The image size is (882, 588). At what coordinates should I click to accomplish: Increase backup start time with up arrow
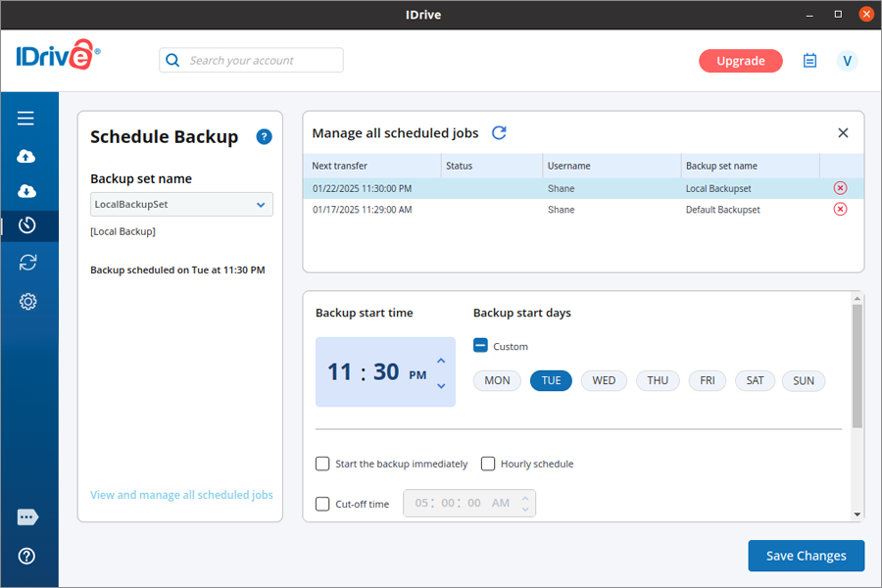tap(441, 361)
